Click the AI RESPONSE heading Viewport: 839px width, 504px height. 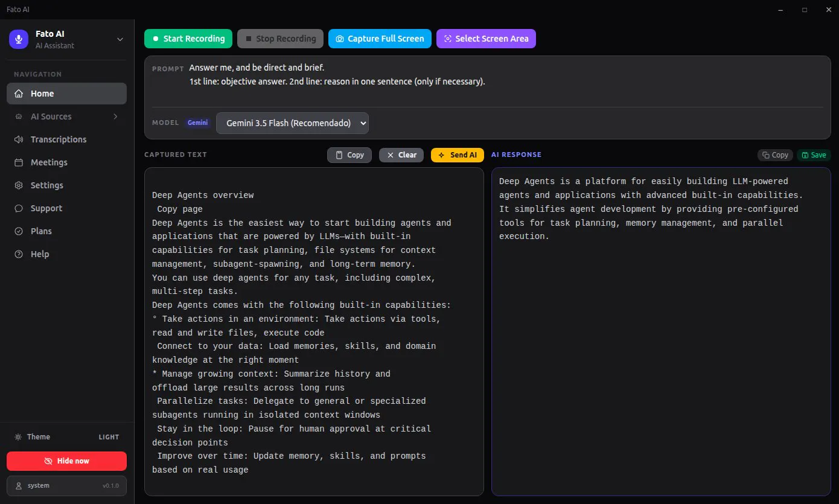click(x=517, y=155)
